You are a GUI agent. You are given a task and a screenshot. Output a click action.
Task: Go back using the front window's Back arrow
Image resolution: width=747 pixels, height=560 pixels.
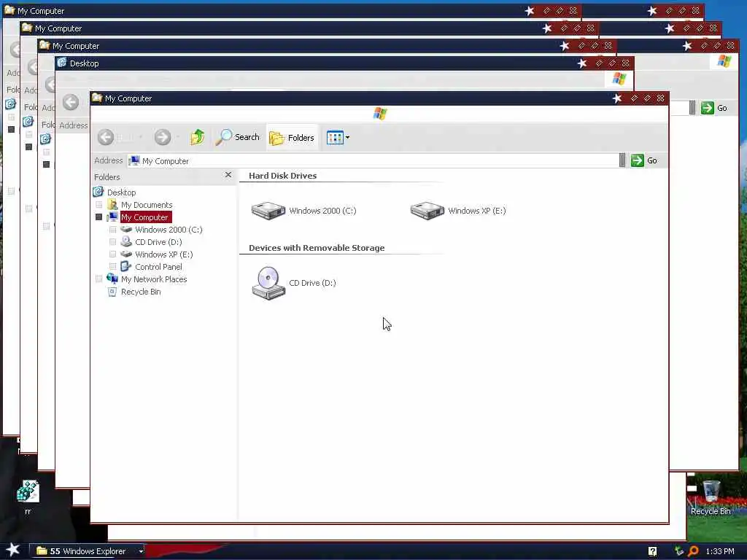point(106,137)
